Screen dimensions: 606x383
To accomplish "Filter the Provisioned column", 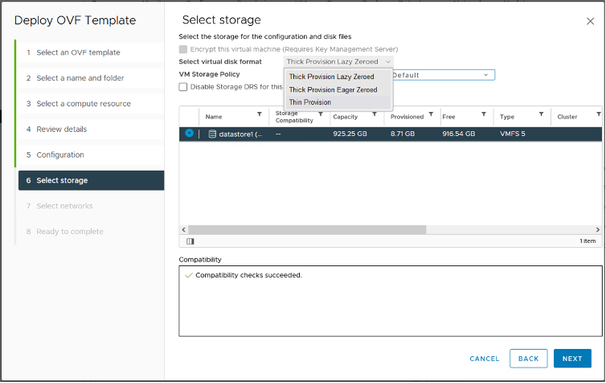I will click(431, 114).
